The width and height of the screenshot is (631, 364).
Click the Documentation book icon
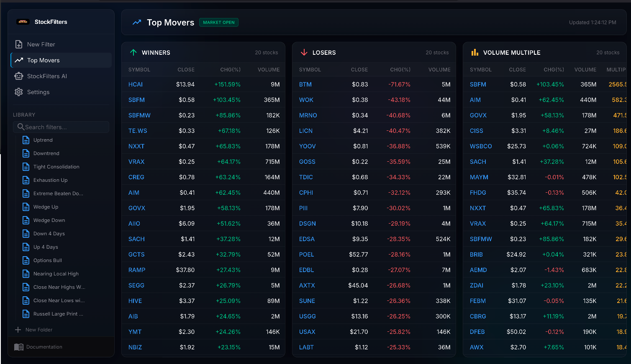[19, 347]
